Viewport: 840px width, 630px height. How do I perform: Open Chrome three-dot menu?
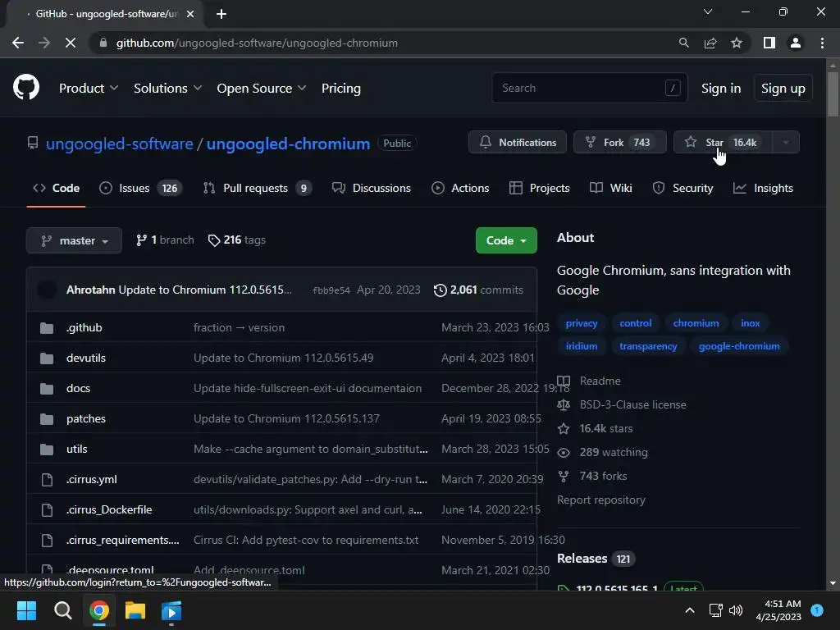coord(822,43)
